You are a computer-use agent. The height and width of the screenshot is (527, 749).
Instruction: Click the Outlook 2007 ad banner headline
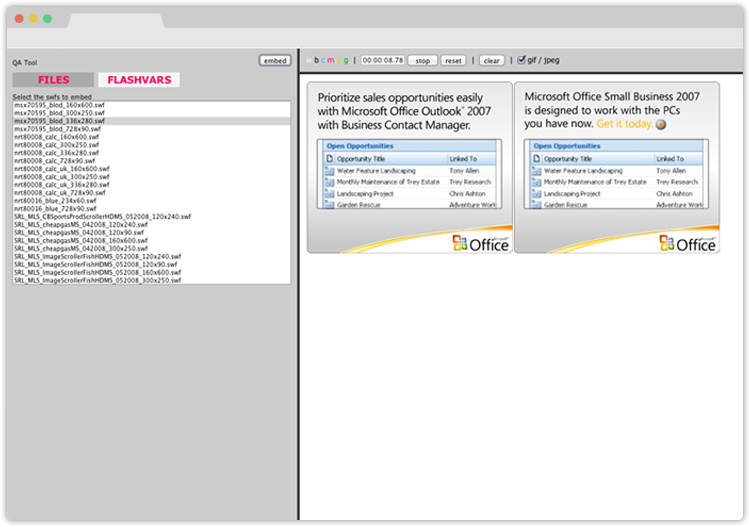point(395,111)
